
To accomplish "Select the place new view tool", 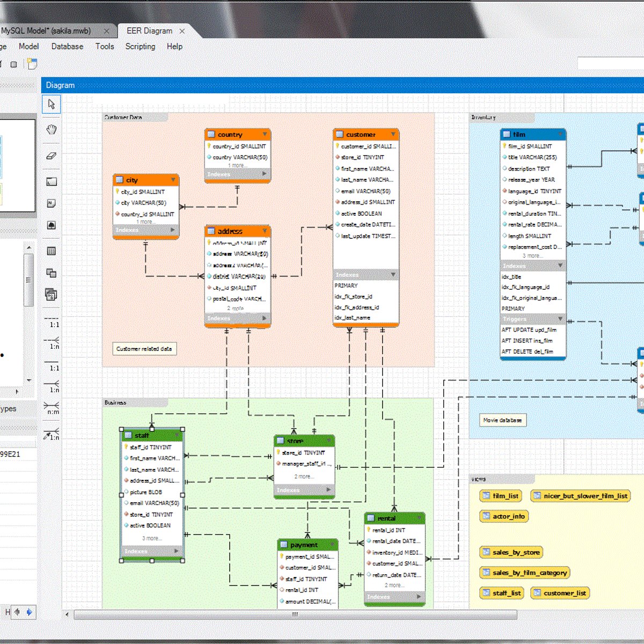I will point(51,273).
